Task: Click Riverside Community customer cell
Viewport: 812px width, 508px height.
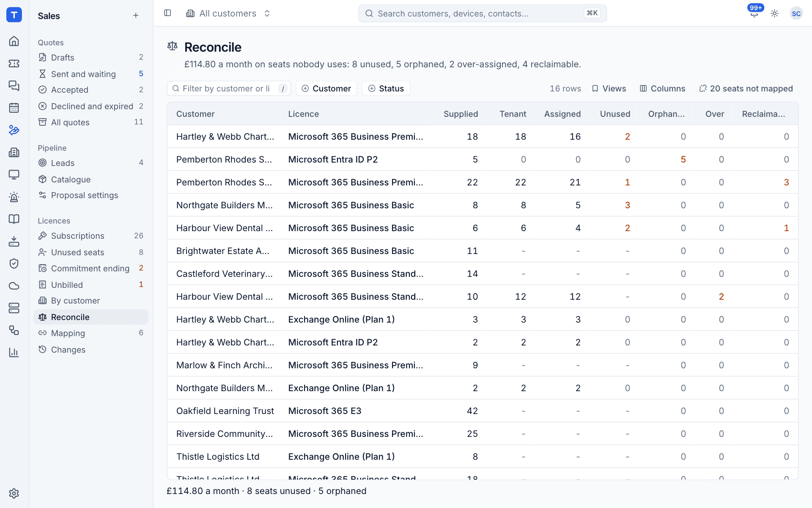Action: 224,433
